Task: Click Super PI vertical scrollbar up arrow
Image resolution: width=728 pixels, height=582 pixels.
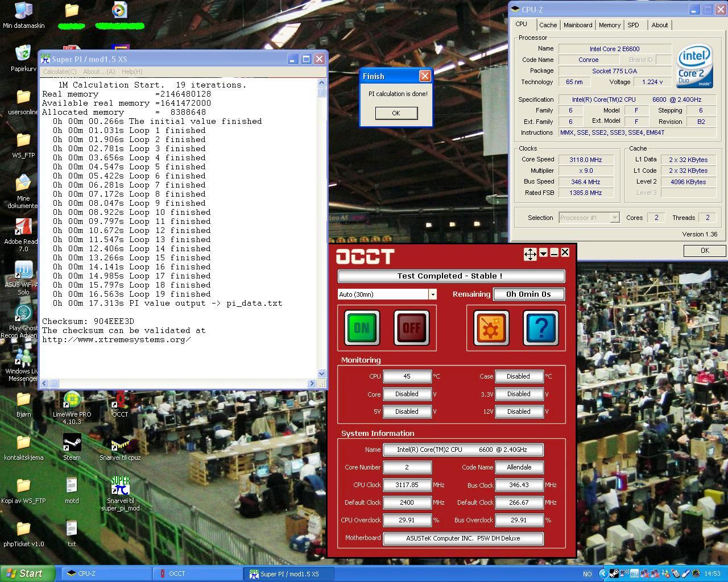Action: pos(321,83)
